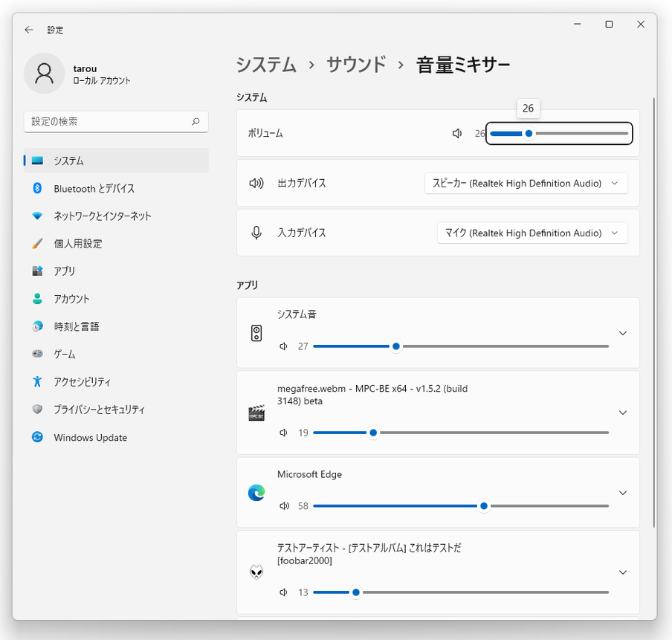Mute foobar2000 volume speaker icon
Viewport: 672px width, 640px height.
283,592
